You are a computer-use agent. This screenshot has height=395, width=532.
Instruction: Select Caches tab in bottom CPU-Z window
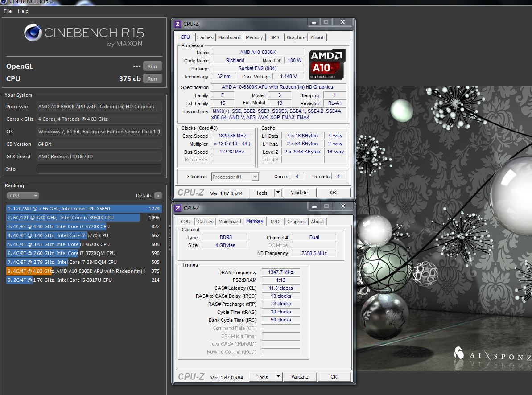click(x=206, y=222)
